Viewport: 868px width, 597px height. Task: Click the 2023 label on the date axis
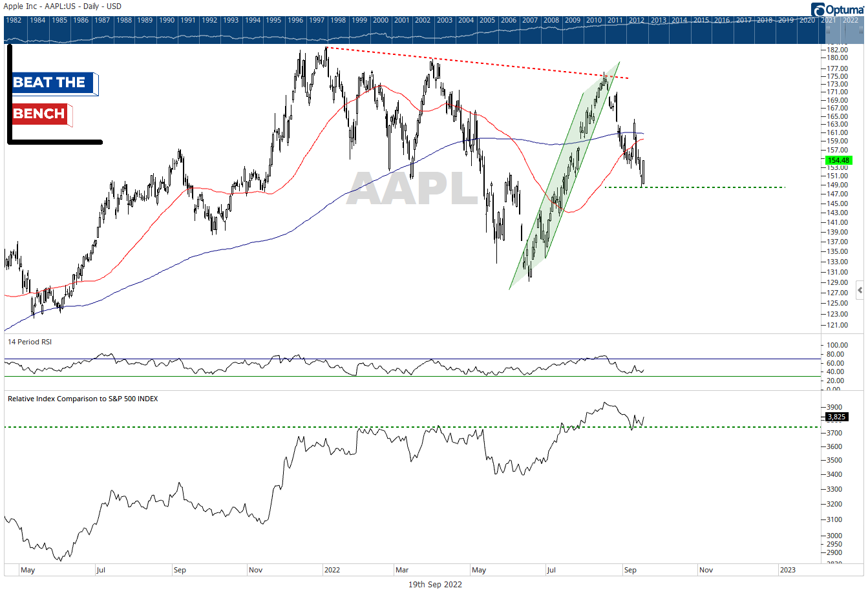788,570
